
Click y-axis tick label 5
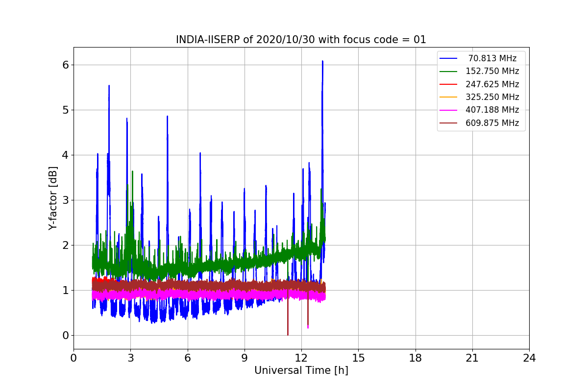[x=65, y=110]
